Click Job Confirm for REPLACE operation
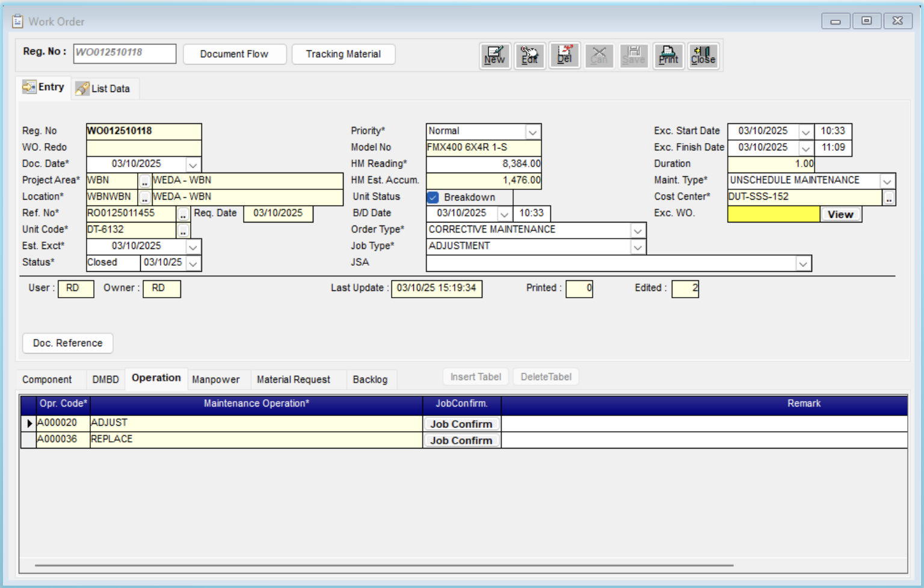This screenshot has width=924, height=588. 461,441
